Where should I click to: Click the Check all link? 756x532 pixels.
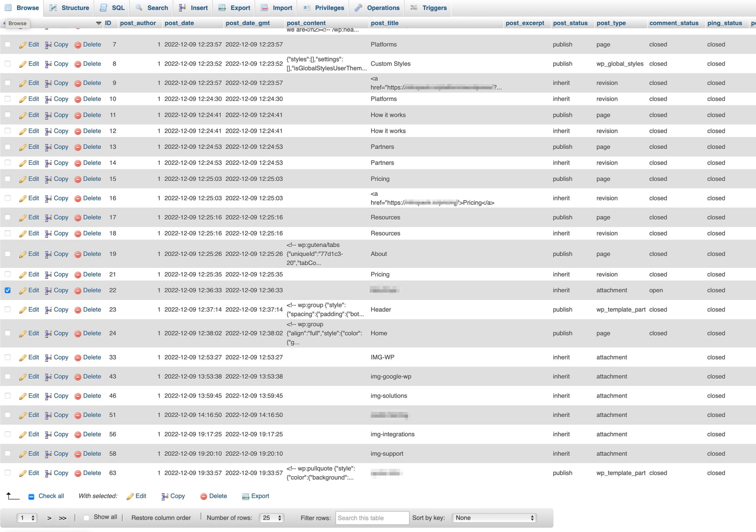point(51,496)
